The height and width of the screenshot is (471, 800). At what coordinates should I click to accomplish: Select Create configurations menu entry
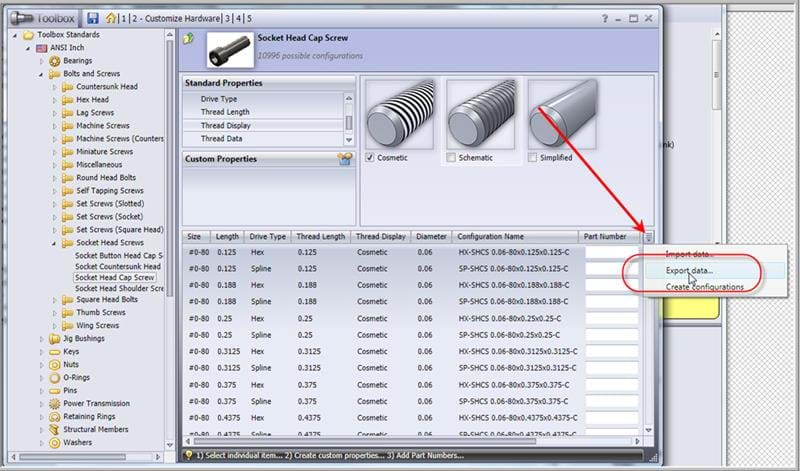[704, 287]
